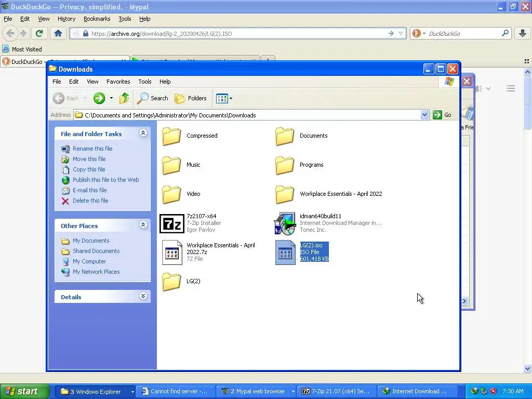
Task: Select the LG(2) folder icon
Action: click(x=171, y=282)
